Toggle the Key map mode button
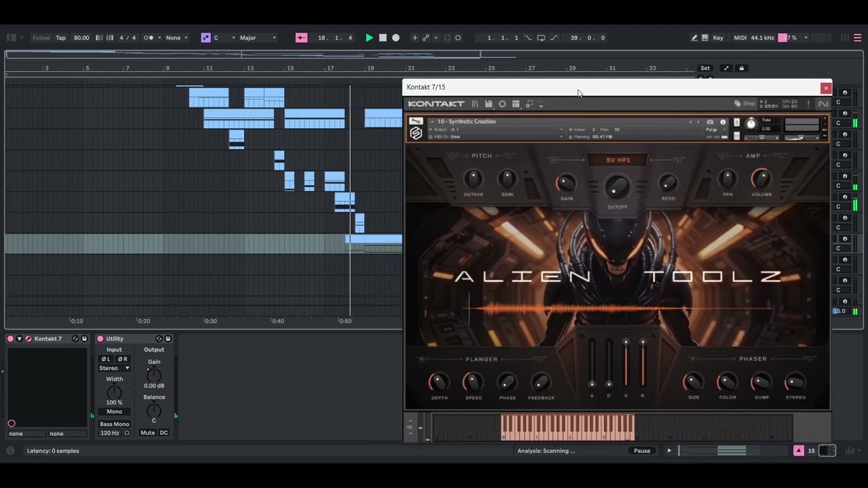Viewport: 868px width, 488px height. point(718,38)
